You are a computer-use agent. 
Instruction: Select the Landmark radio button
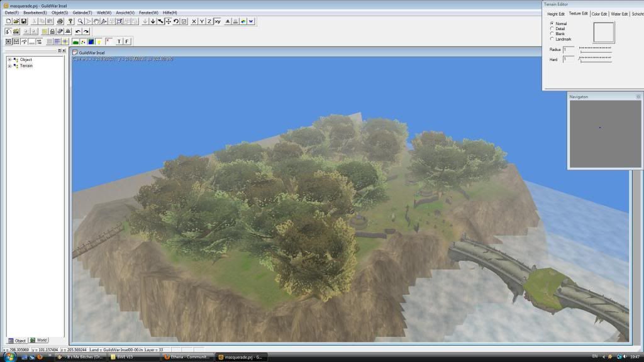point(552,39)
